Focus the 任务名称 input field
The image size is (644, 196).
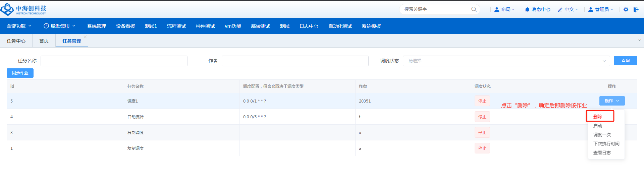pyautogui.click(x=114, y=61)
